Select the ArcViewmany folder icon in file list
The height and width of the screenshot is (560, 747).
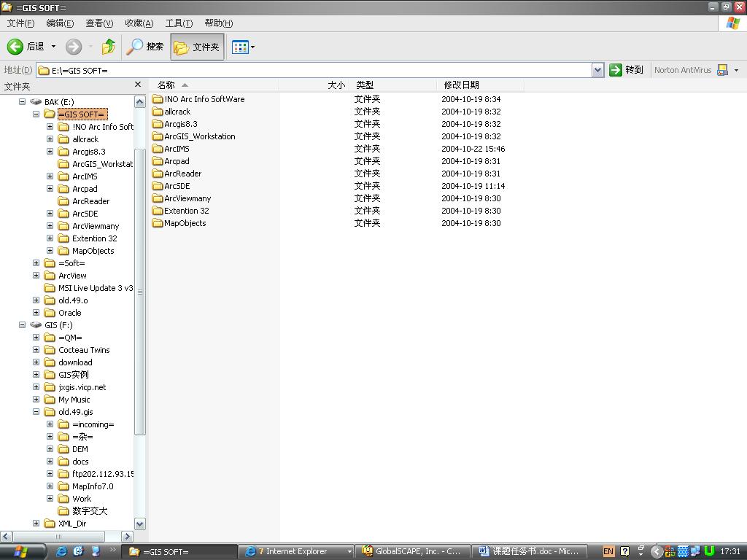[158, 198]
